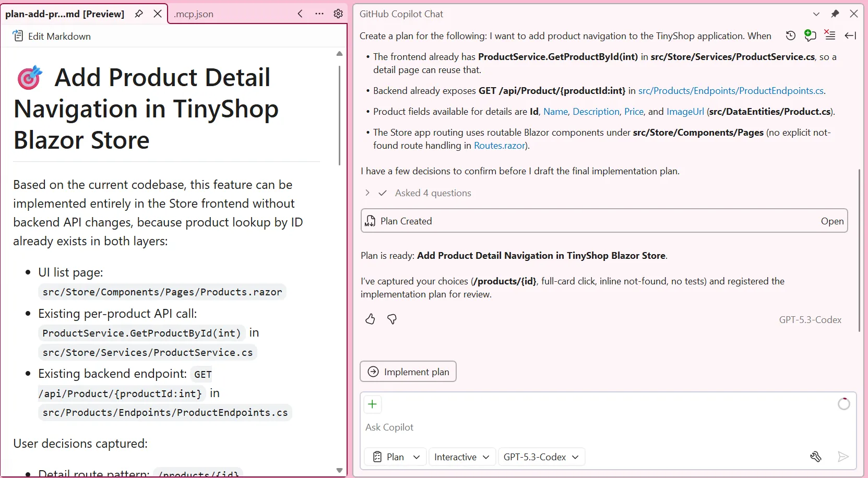Click the left-arrow collapse icon in chat header
The width and height of the screenshot is (868, 478).
pos(850,35)
